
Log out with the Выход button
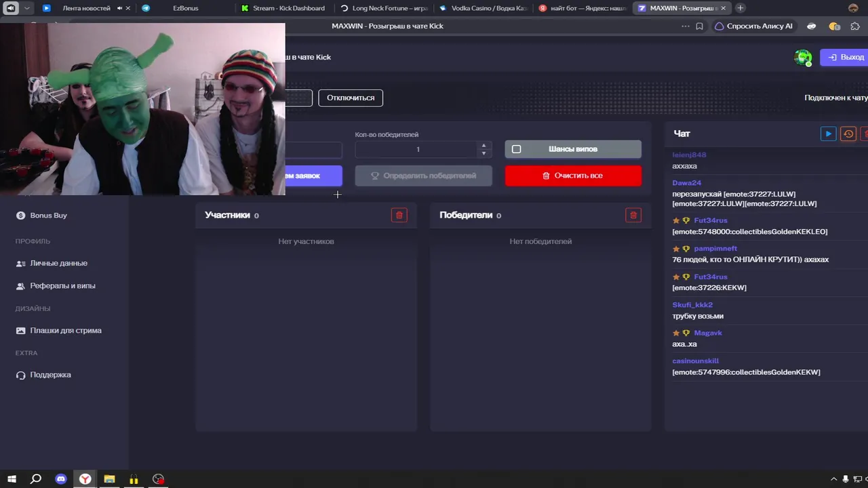(844, 58)
